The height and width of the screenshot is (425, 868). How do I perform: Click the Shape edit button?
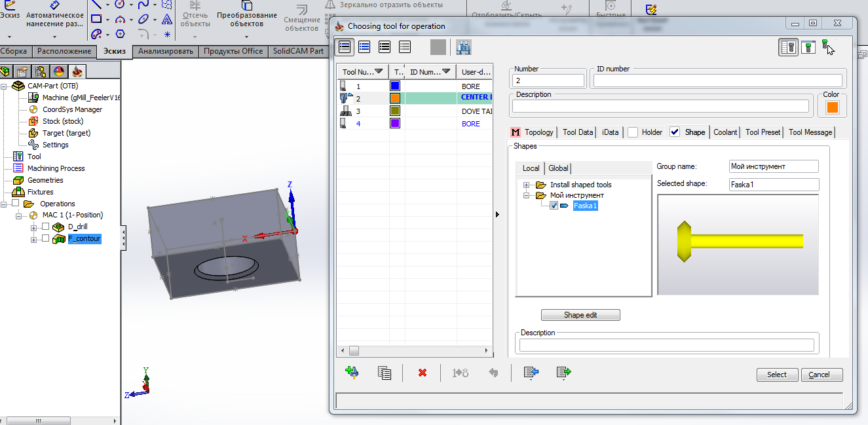[x=580, y=315]
